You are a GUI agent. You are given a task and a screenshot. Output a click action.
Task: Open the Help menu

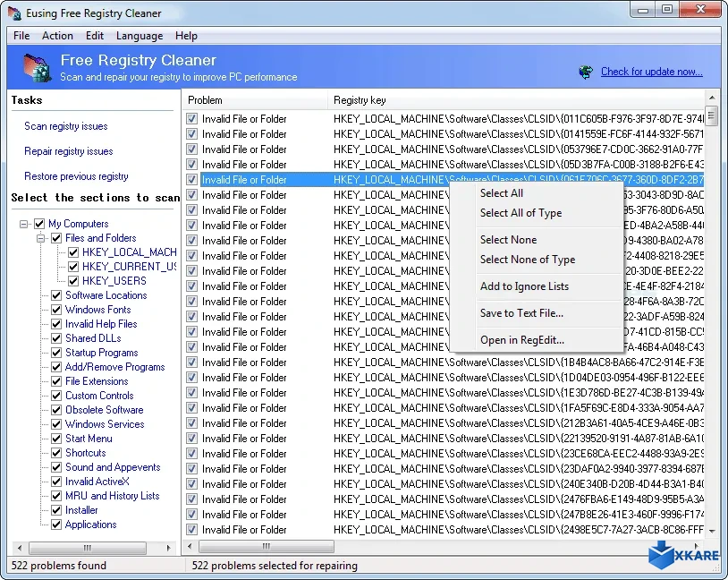click(186, 36)
